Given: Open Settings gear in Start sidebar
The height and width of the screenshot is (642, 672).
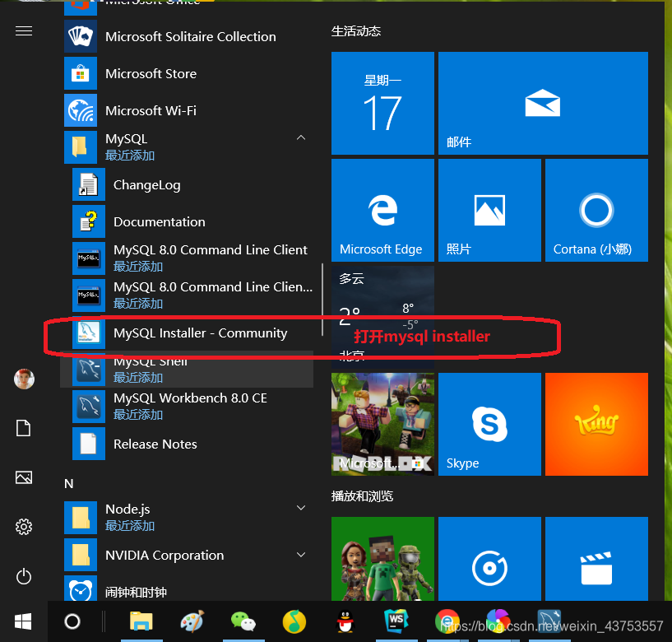Looking at the screenshot, I should [x=24, y=527].
